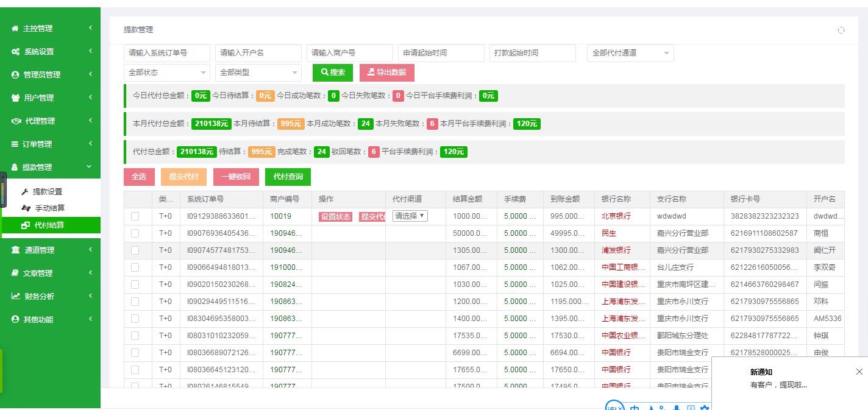This screenshot has height=410, width=868.
Task: Select the checkbox on the 浦发银行 row
Action: point(135,250)
